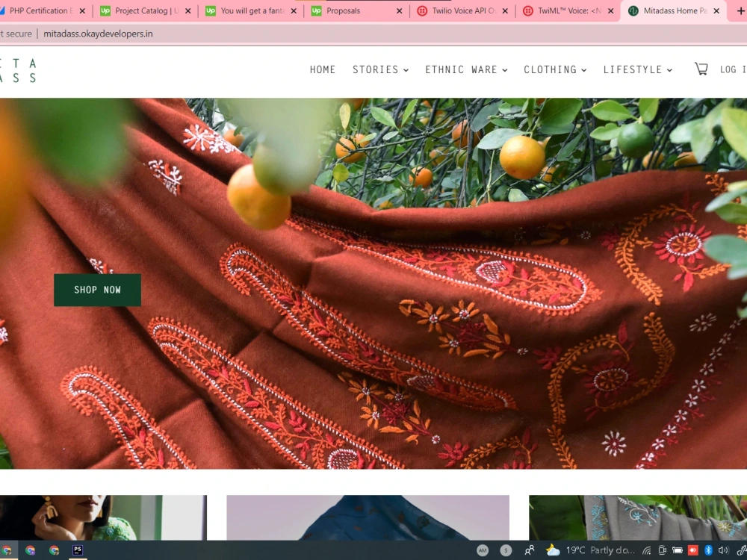Image resolution: width=747 pixels, height=560 pixels.
Task: Check the battery status icon
Action: [677, 550]
